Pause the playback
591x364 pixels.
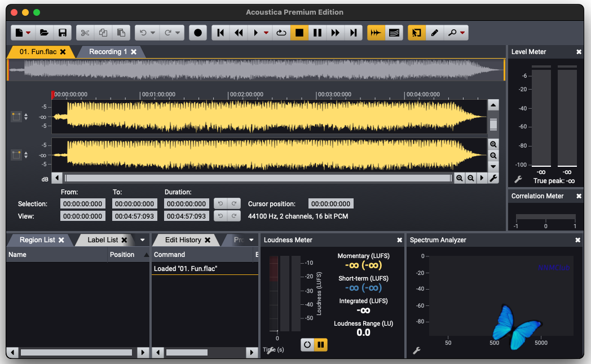317,33
